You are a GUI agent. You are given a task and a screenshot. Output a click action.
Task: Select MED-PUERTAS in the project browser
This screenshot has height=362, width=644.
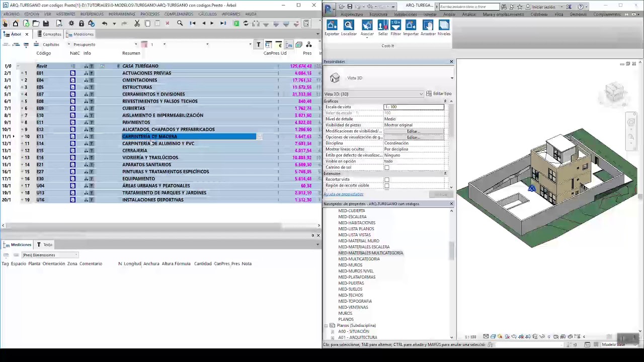[351, 283]
